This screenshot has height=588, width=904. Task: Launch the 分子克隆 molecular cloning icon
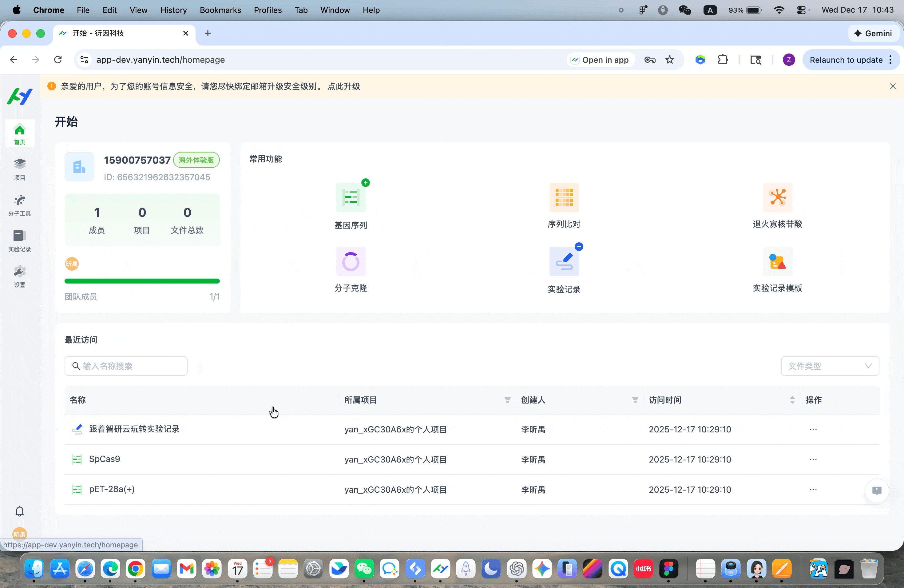[351, 261]
